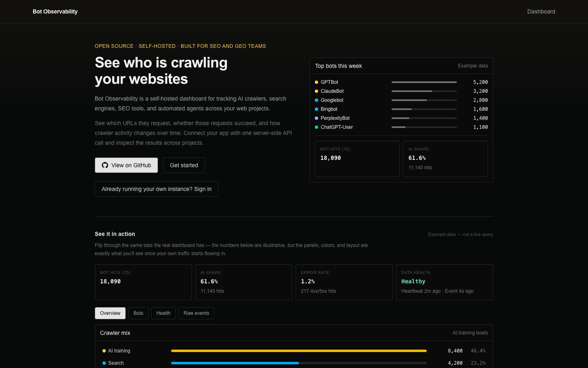Click the Googlebot progress bar
The height and width of the screenshot is (368, 588).
point(424,100)
